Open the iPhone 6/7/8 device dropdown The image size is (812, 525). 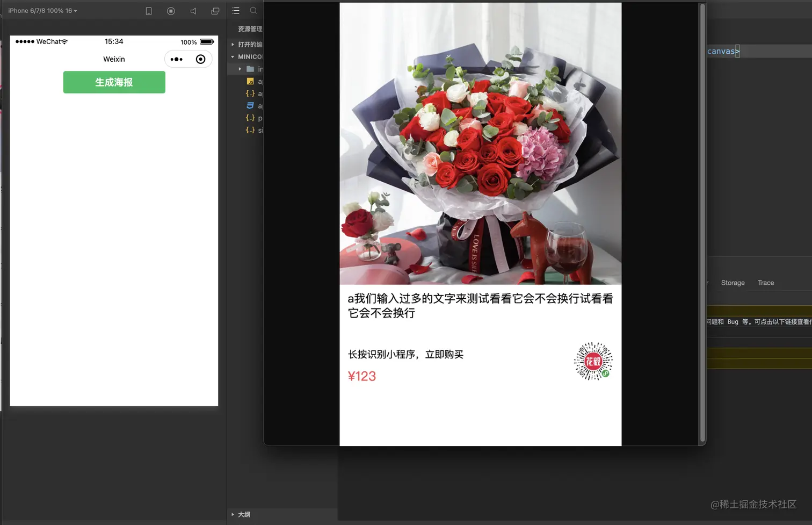pos(42,11)
